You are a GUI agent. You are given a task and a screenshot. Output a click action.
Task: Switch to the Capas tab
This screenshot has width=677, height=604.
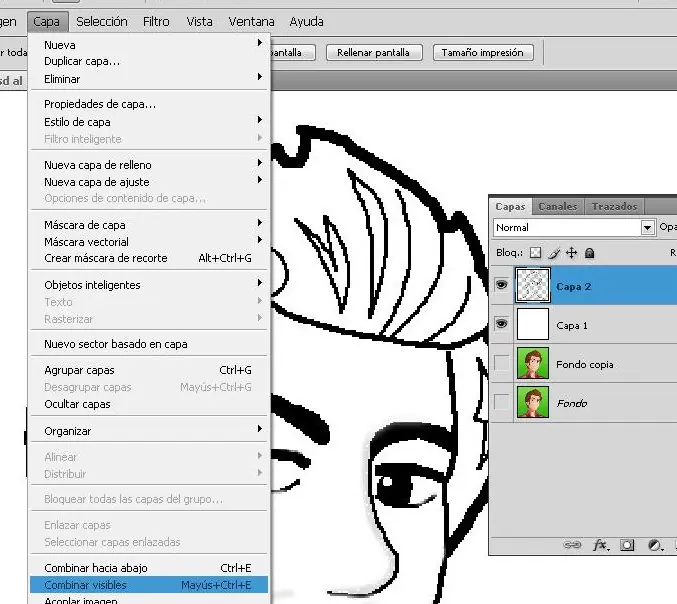(x=510, y=206)
